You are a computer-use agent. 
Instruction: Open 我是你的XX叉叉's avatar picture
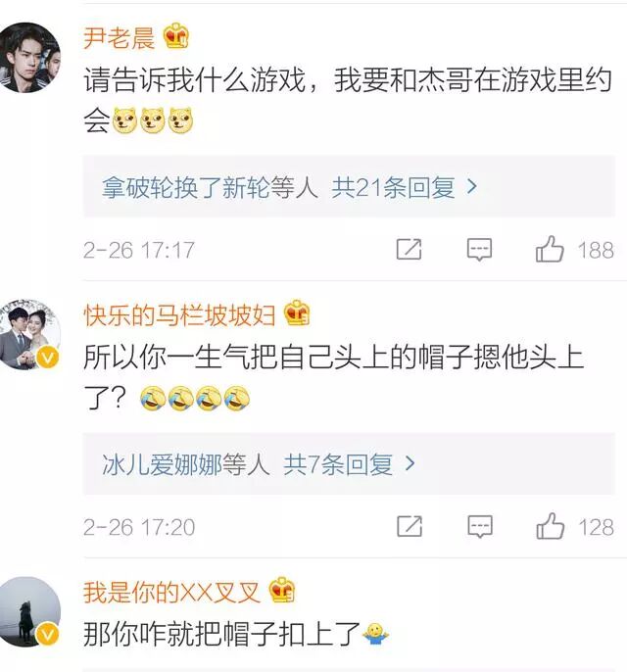[x=29, y=611]
